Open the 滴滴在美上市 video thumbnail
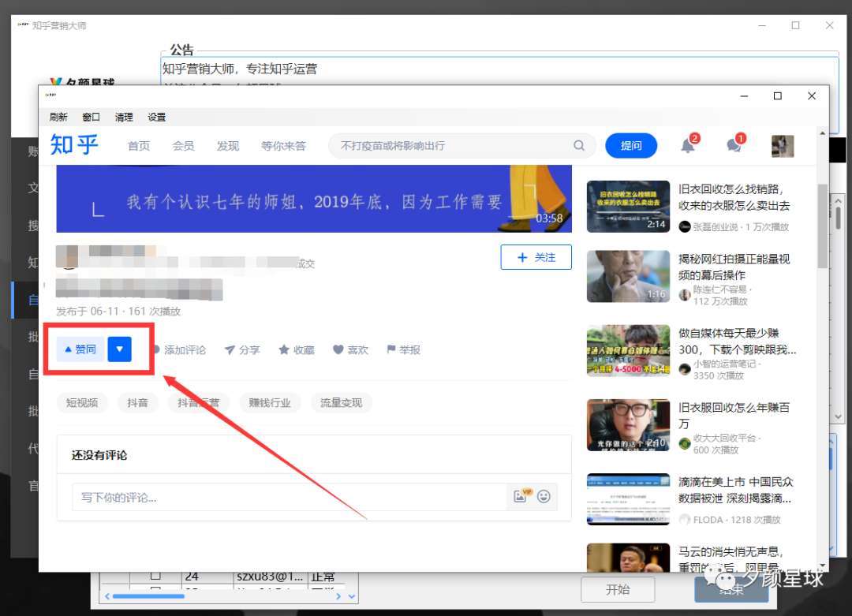Viewport: 852px width, 616px height. coord(628,499)
